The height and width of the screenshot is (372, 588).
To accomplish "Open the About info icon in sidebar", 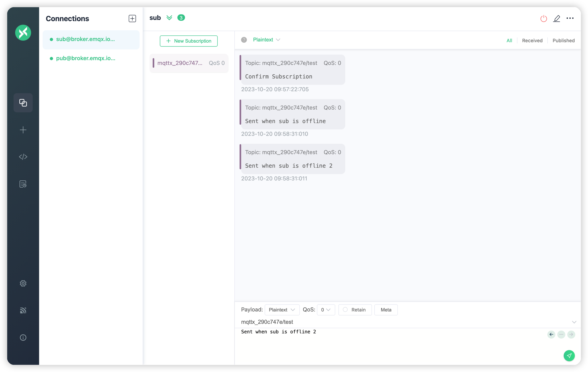I will [23, 337].
